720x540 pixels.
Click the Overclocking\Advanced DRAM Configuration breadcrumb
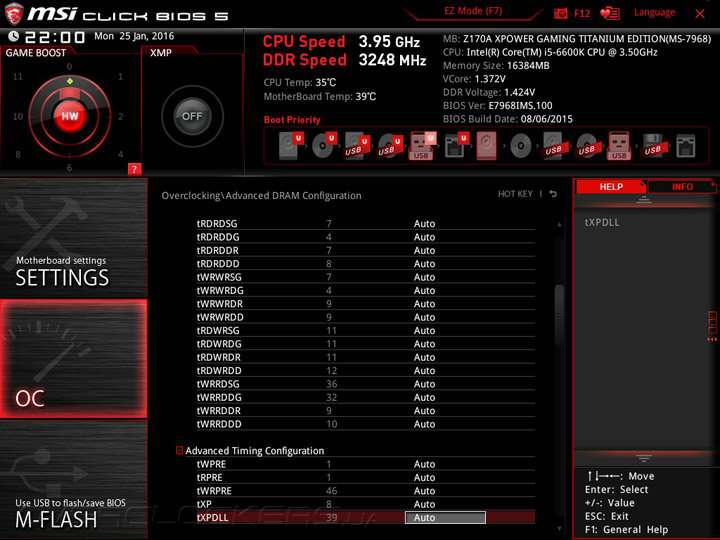pos(261,196)
